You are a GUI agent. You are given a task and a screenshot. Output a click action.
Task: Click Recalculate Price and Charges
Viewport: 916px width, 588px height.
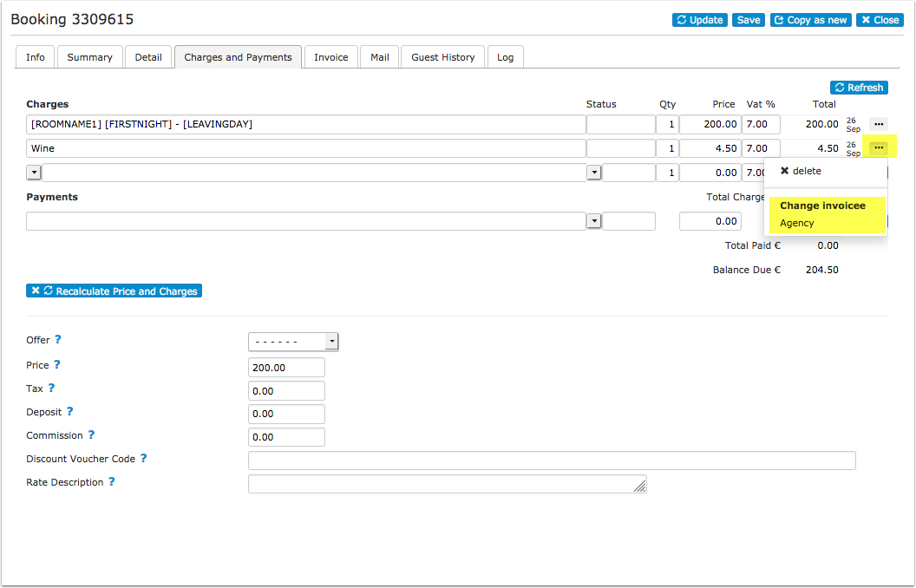tap(114, 291)
